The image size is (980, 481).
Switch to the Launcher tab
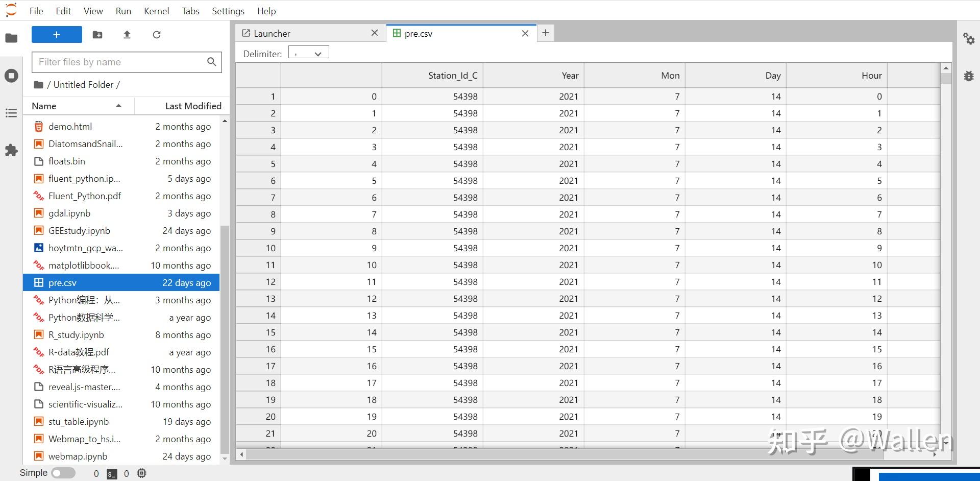(310, 33)
